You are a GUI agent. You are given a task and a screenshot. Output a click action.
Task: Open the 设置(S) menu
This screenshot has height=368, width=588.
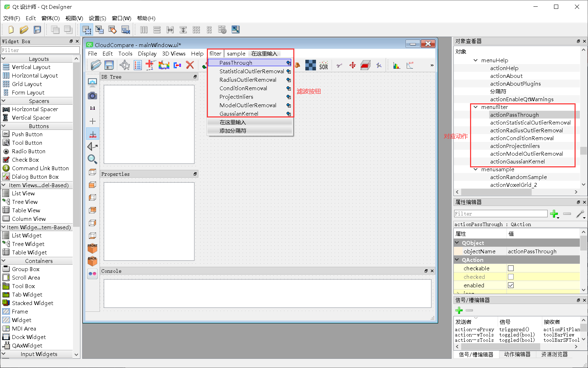click(x=97, y=18)
